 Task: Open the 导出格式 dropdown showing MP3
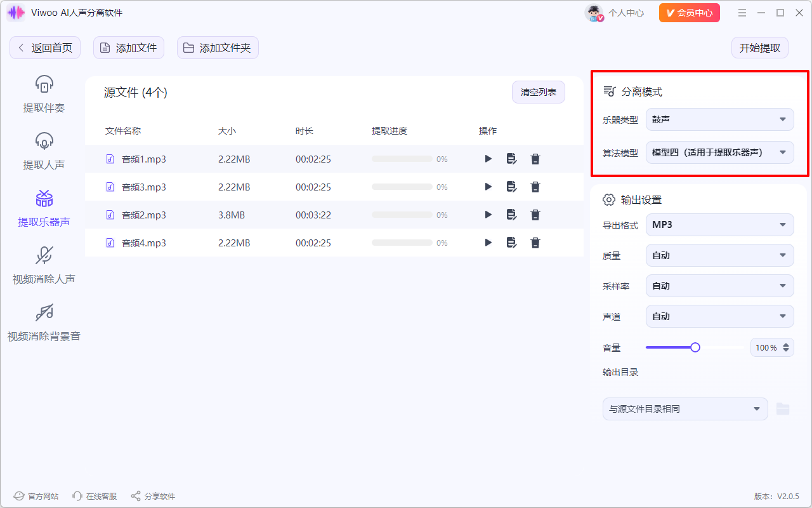click(x=720, y=225)
